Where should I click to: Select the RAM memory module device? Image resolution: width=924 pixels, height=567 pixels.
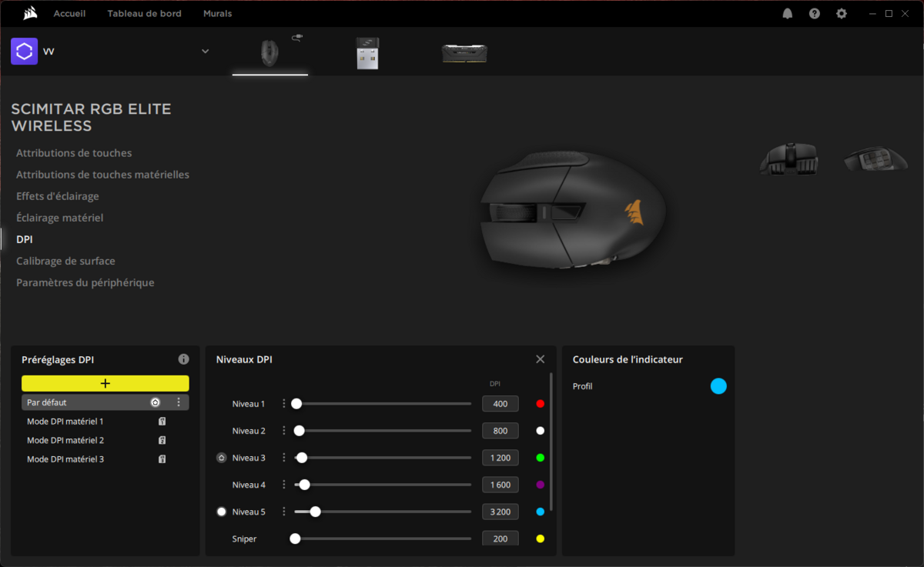pos(464,53)
